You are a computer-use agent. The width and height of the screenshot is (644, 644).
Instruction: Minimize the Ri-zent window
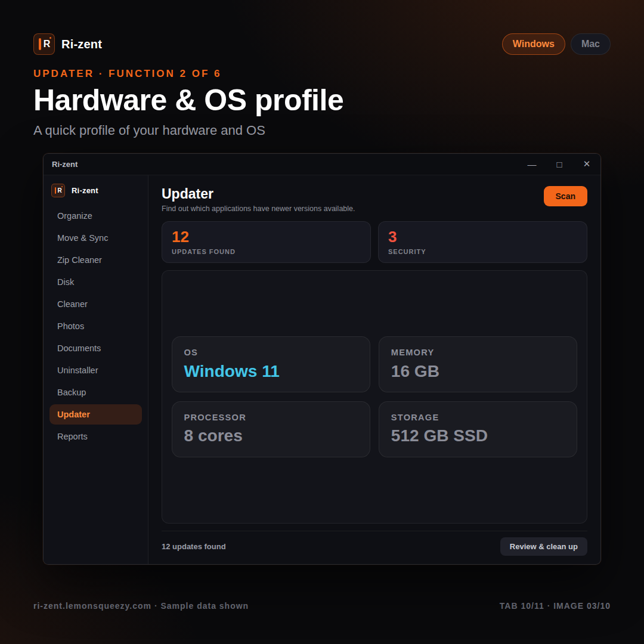[x=532, y=165]
